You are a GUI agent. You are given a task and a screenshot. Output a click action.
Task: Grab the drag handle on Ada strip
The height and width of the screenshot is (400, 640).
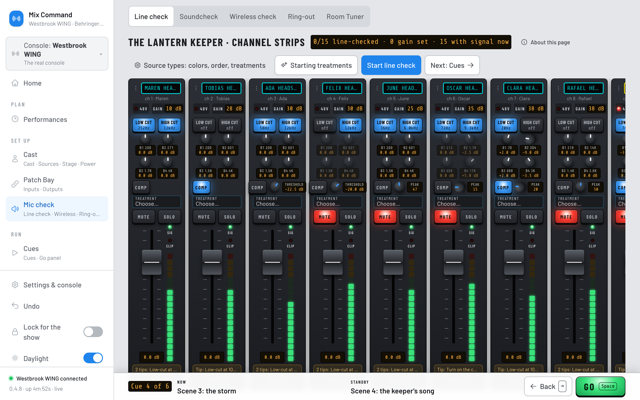pos(256,88)
